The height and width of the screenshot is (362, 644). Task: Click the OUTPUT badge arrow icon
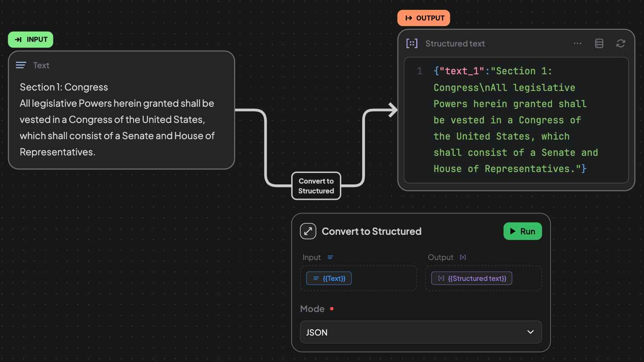point(409,18)
